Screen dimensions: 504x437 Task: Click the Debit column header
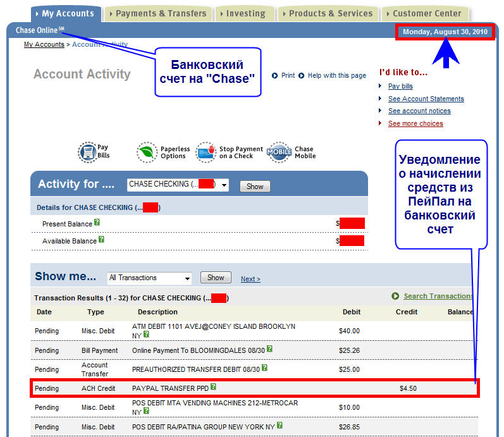pyautogui.click(x=352, y=312)
